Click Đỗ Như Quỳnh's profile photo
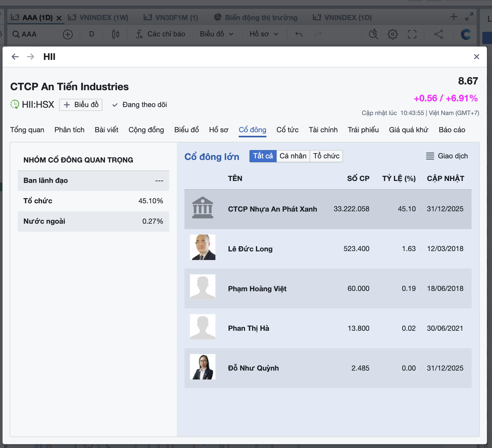This screenshot has height=448, width=492. tap(203, 367)
